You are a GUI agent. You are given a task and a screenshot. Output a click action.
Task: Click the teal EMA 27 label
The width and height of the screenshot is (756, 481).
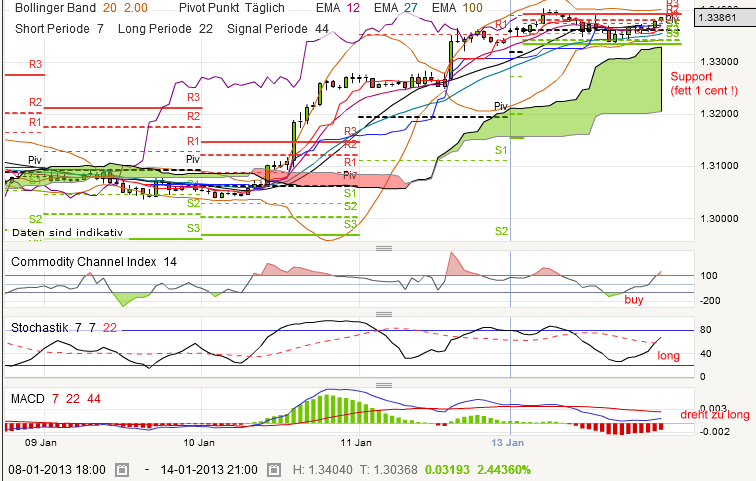[395, 8]
